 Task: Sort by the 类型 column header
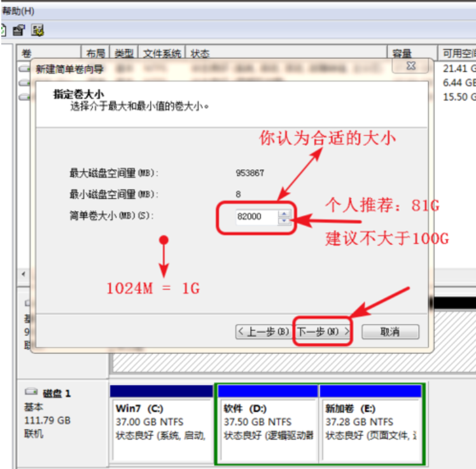point(124,53)
